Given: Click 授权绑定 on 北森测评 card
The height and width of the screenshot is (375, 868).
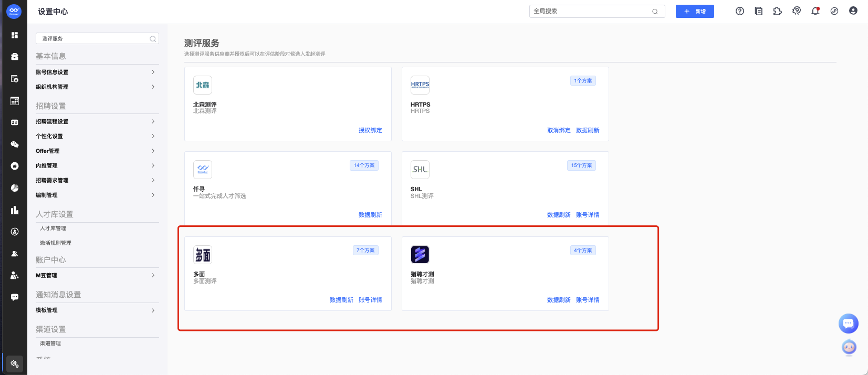Looking at the screenshot, I should click(370, 130).
